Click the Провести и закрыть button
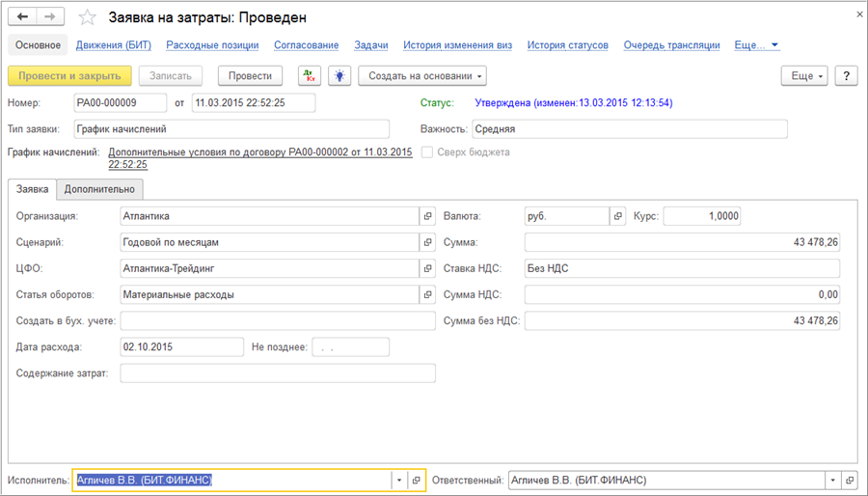868x496 pixels. [x=69, y=76]
